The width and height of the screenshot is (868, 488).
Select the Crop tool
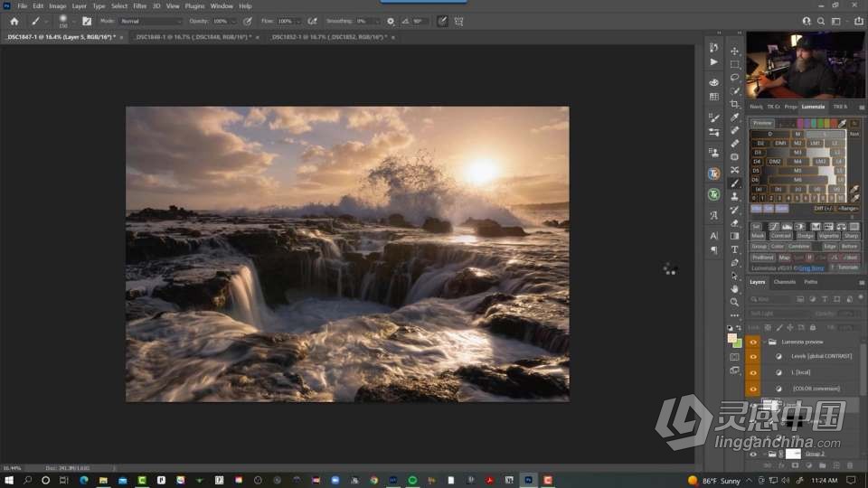(734, 104)
